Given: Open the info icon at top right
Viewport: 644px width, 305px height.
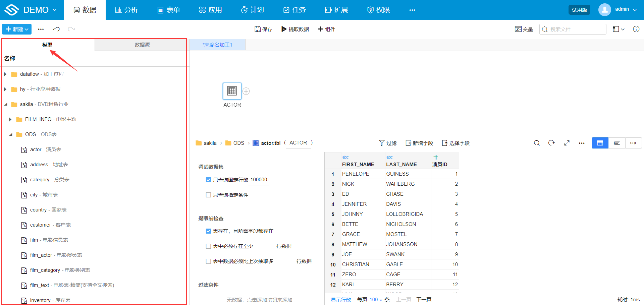Looking at the screenshot, I should click(636, 29).
